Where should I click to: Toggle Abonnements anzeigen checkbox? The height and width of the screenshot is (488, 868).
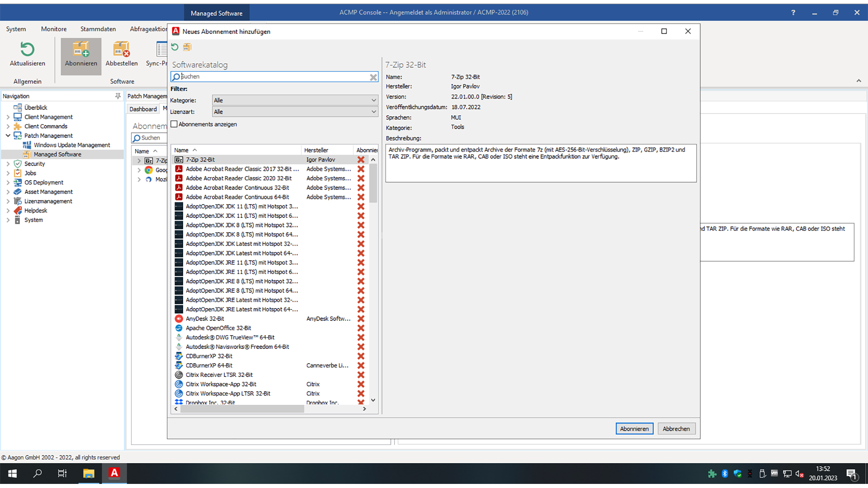(174, 124)
